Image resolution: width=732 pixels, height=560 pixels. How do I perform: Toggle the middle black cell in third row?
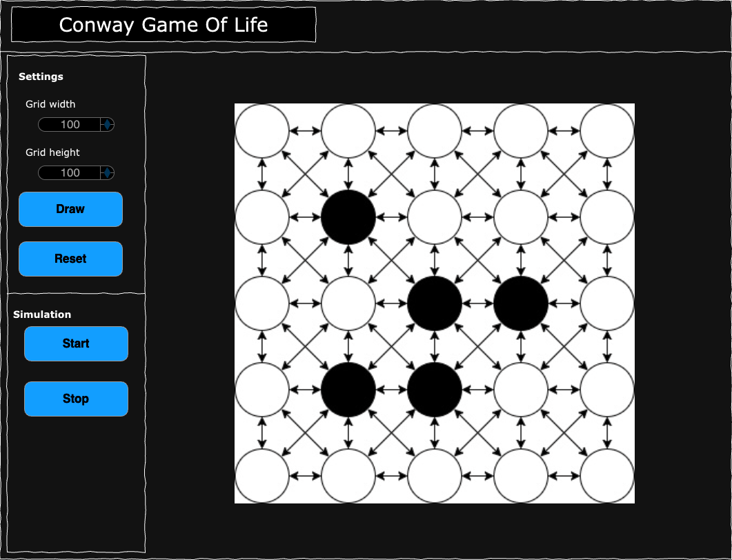[435, 303]
